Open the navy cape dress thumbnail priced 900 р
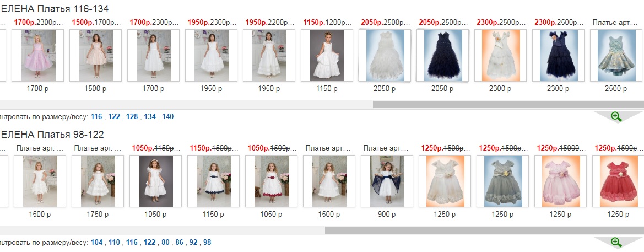Image resolution: width=644 pixels, height=252 pixels. [x=387, y=181]
